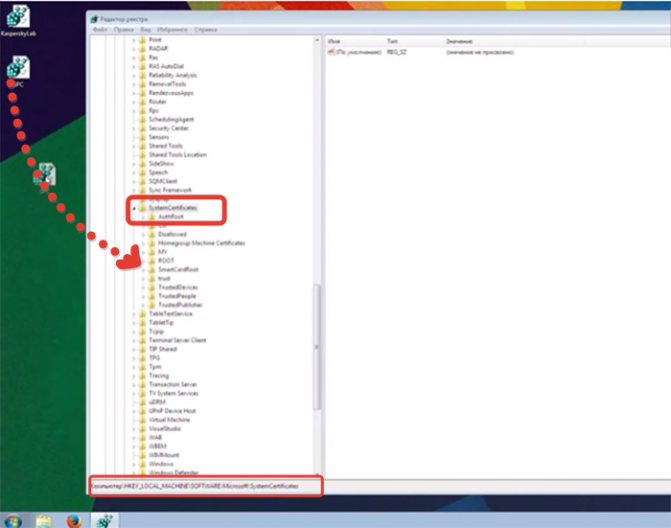
Task: Click the Speech folder icon
Action: (143, 172)
